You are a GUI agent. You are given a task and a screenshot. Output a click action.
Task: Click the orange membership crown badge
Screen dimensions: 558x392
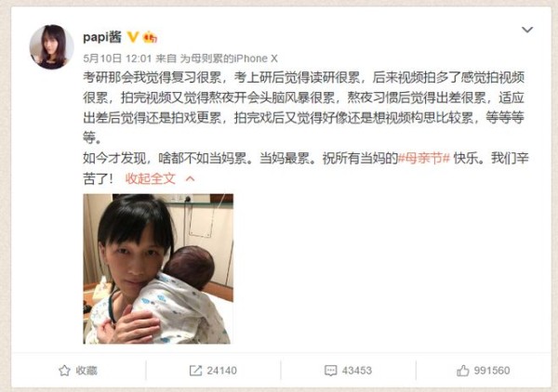(150, 37)
